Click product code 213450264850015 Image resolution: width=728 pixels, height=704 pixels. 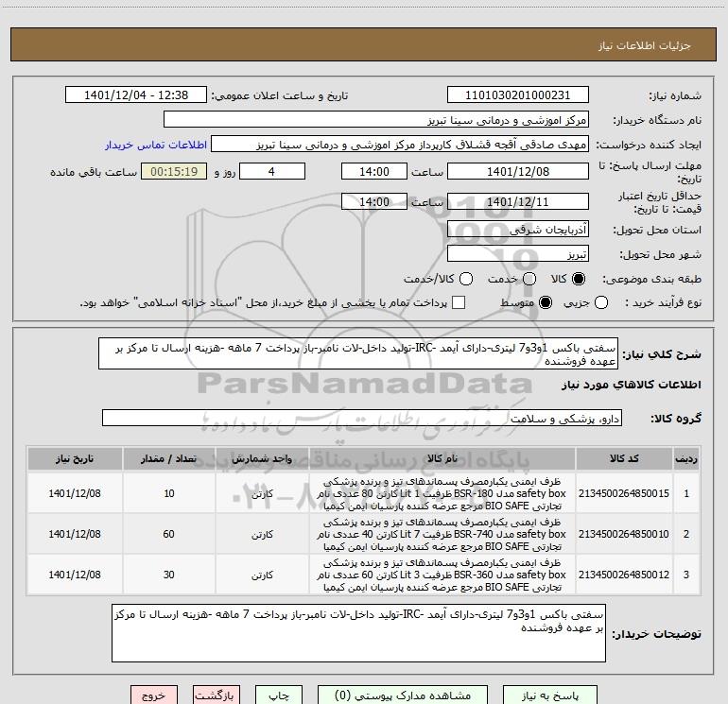coord(624,493)
